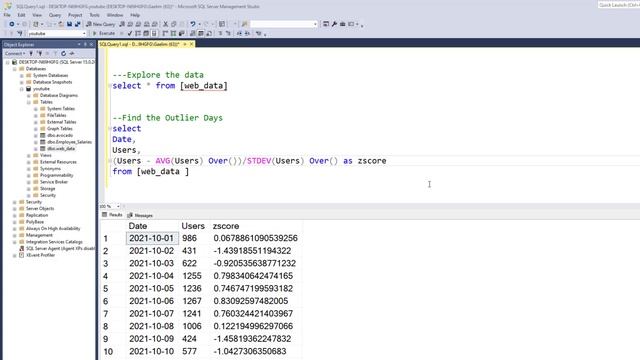Viewport: 640px width, 360px height.
Task: Select the 2021-10-01 date cell
Action: click(x=152, y=238)
